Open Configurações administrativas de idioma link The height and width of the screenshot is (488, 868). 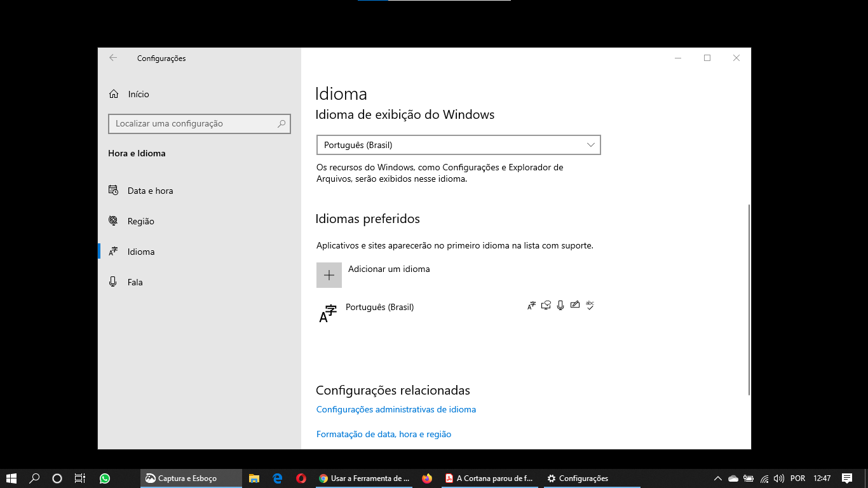coord(396,409)
